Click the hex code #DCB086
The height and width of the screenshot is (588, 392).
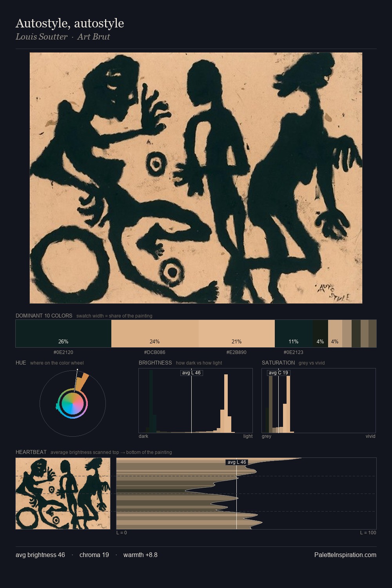tap(155, 352)
